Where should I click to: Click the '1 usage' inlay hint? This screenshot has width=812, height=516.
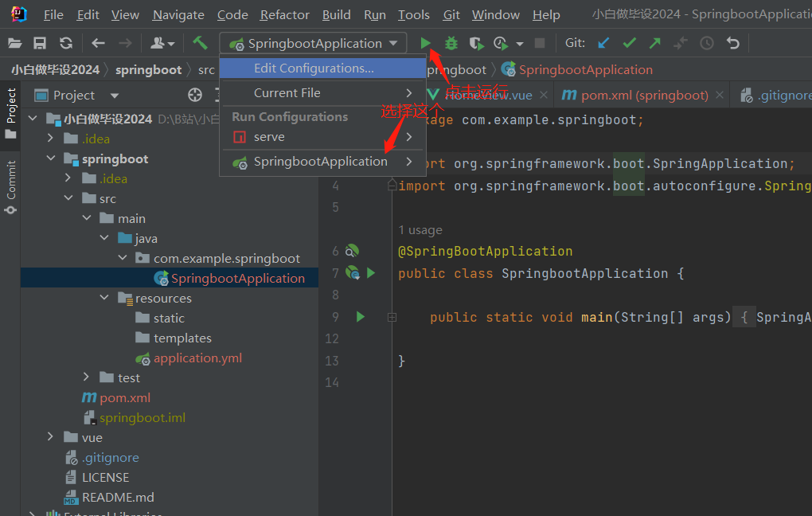pyautogui.click(x=420, y=230)
